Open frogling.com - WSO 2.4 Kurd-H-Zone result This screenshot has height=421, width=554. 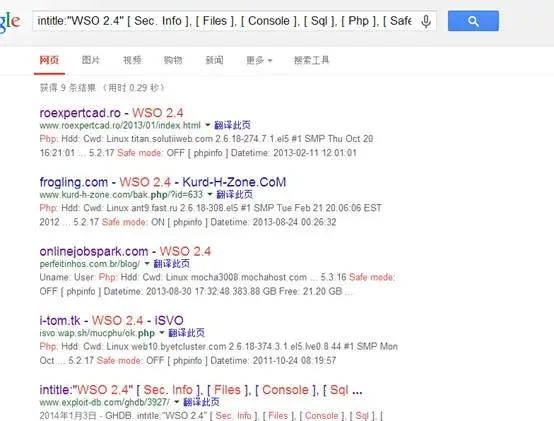[x=163, y=182]
